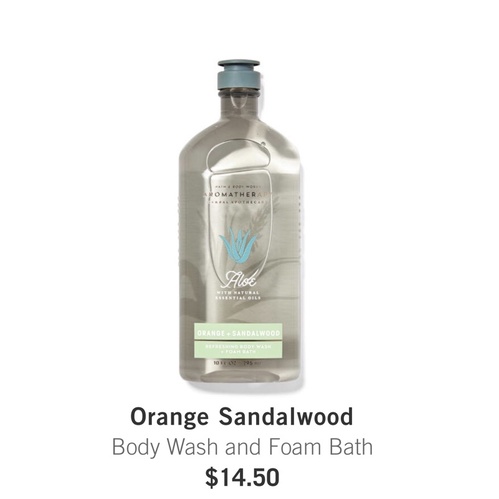This screenshot has width=499, height=499.
Task: Click the Body Wash and Foam Bath subtitle
Action: [242, 447]
